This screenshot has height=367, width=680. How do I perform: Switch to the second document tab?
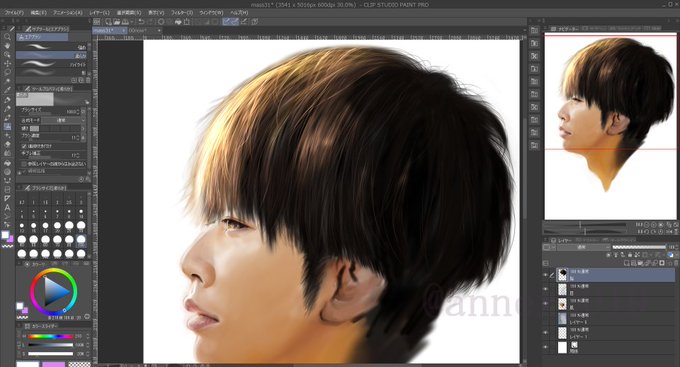point(145,31)
